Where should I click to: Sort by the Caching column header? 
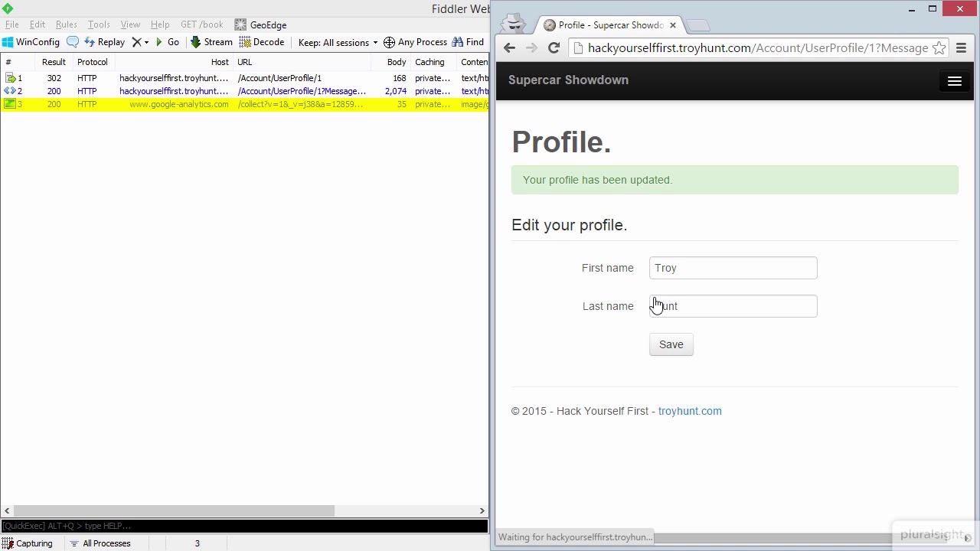[434, 62]
